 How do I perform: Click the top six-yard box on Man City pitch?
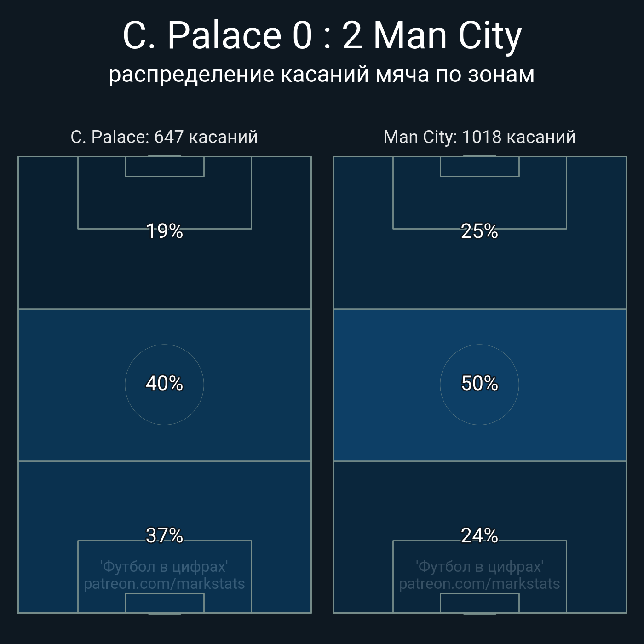[479, 167]
